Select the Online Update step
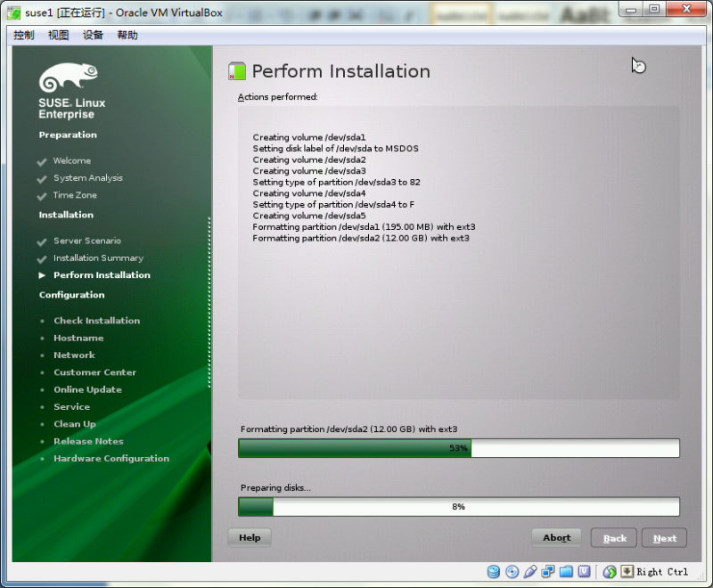Viewport: 713px width, 588px height. (87, 389)
